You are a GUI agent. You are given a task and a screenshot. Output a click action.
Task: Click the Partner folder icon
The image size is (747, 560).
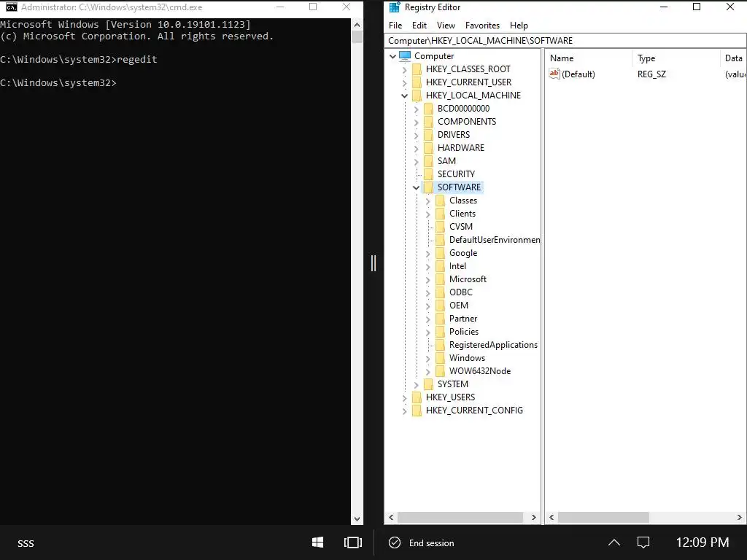(440, 318)
